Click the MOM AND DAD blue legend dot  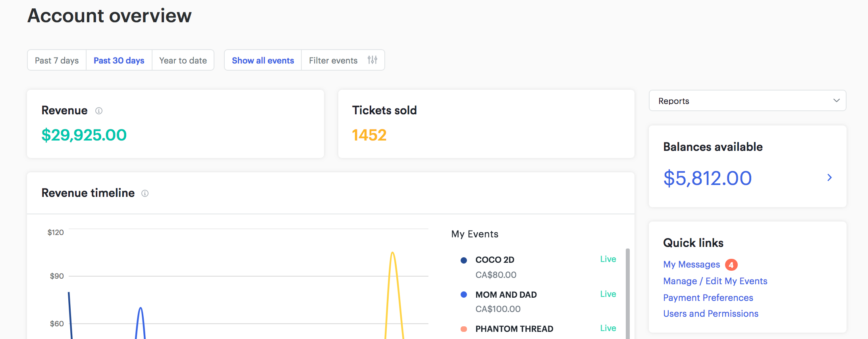pos(463,295)
